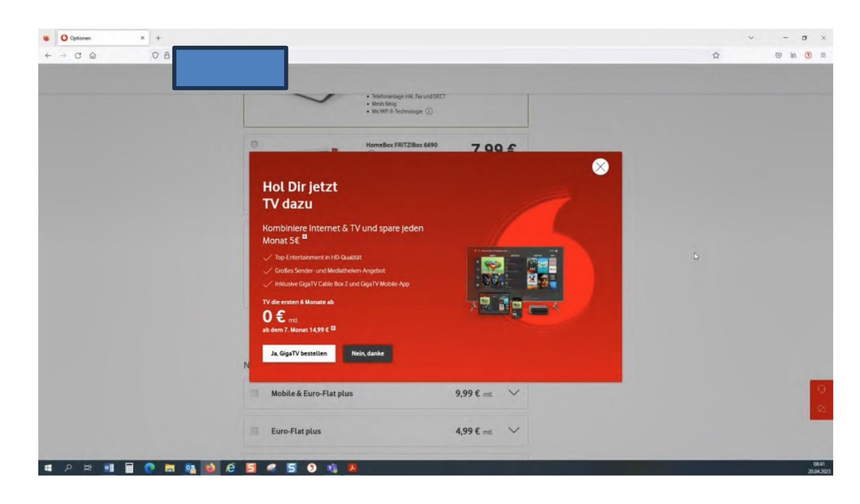The height and width of the screenshot is (504, 860).
Task: Select HomeBox FRITZ!Box 6690 radio button
Action: [x=254, y=144]
